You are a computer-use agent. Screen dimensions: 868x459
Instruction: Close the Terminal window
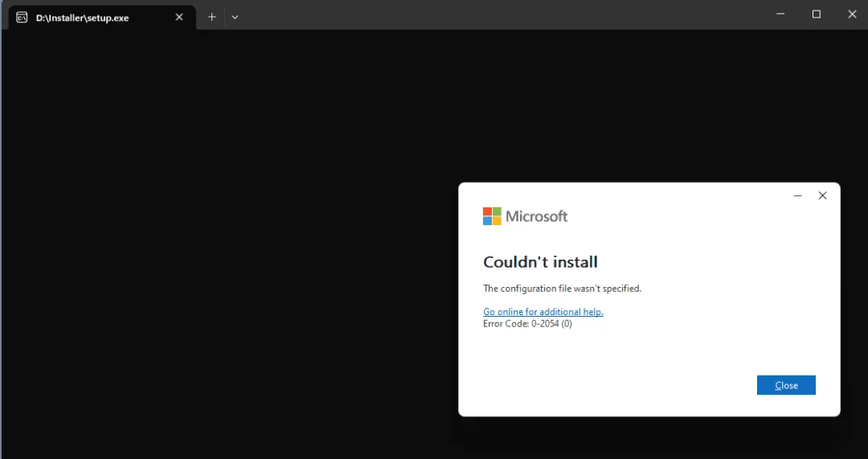(x=852, y=14)
